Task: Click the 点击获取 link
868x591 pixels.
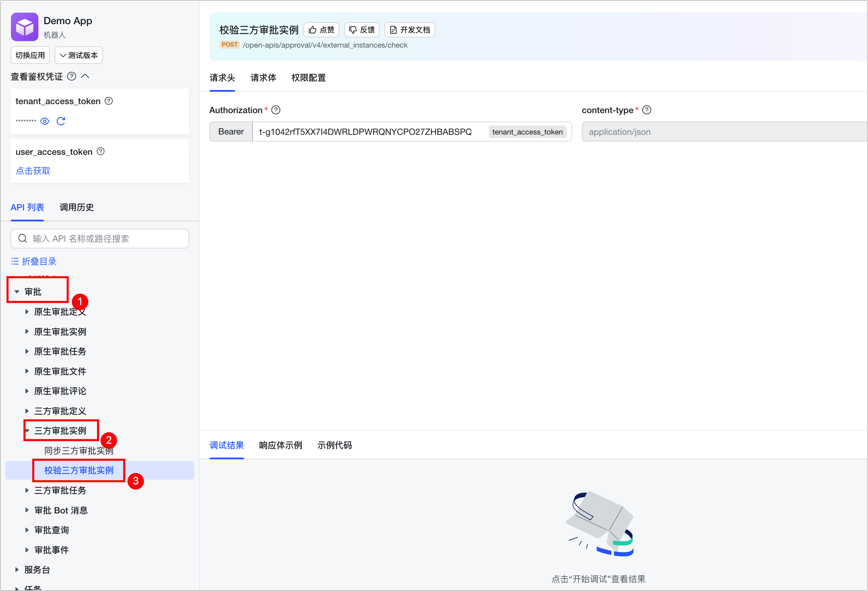Action: pyautogui.click(x=33, y=171)
